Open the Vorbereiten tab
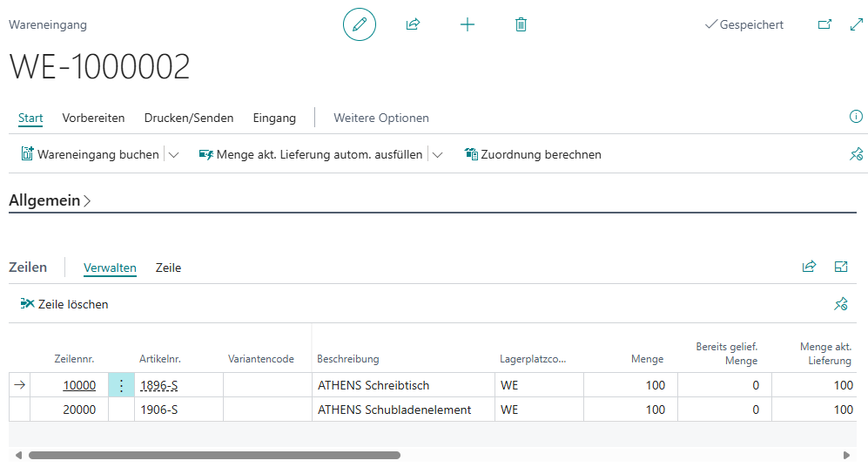 pos(93,118)
